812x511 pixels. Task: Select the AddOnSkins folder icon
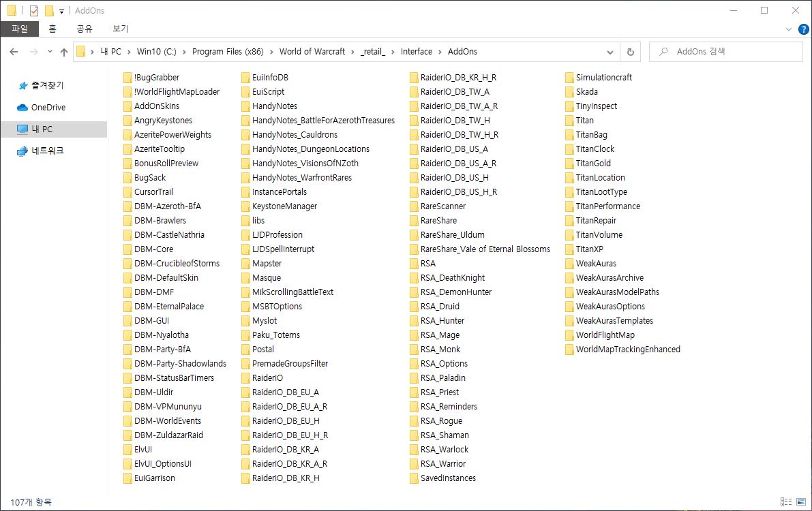click(x=128, y=106)
